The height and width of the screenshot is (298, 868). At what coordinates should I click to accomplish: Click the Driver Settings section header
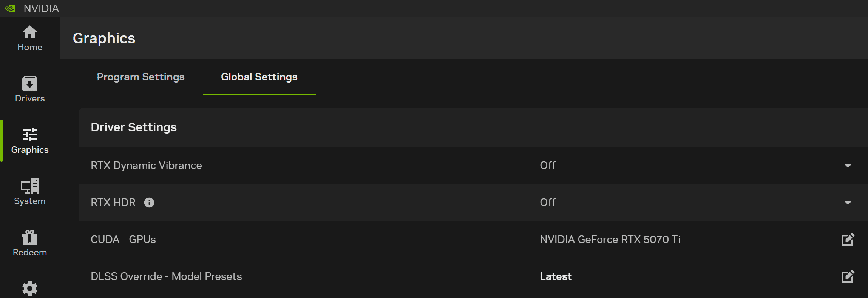[x=134, y=127]
